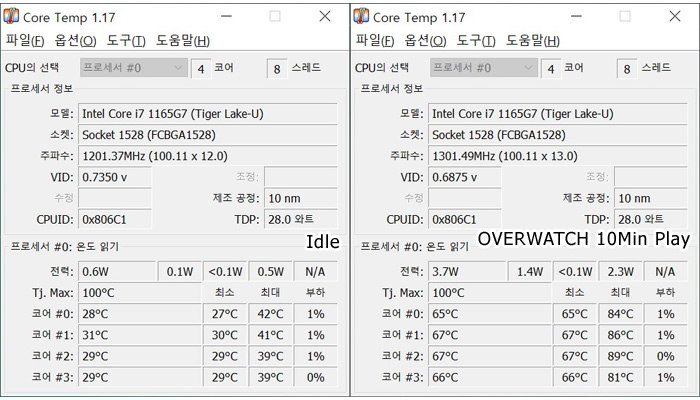Open 옵션(O) menu in right window
This screenshot has width=700, height=400.
pos(425,41)
